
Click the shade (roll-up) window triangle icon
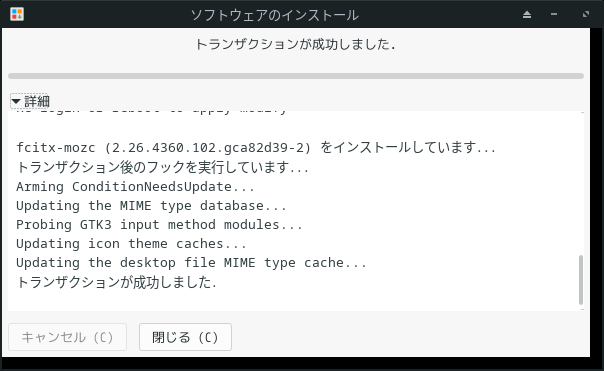[x=527, y=15]
